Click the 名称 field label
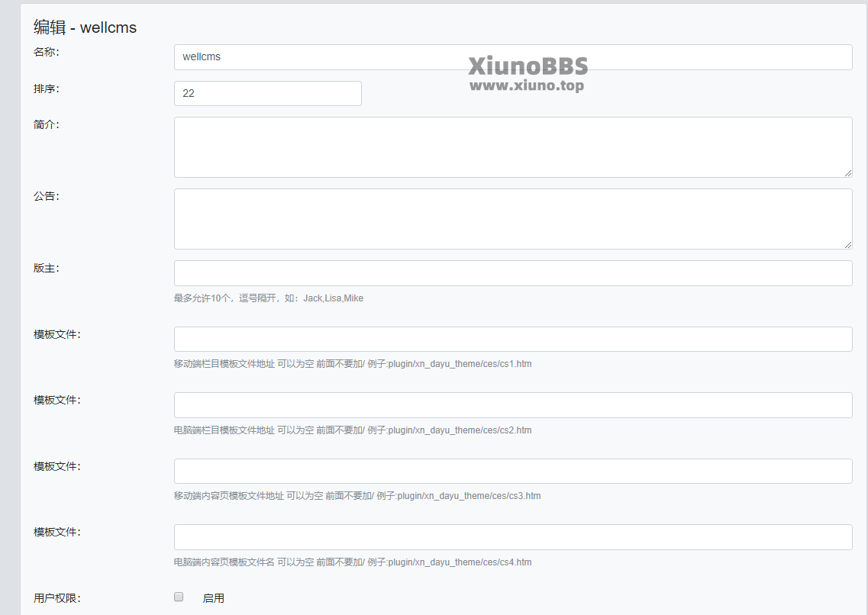The height and width of the screenshot is (615, 868). click(47, 52)
